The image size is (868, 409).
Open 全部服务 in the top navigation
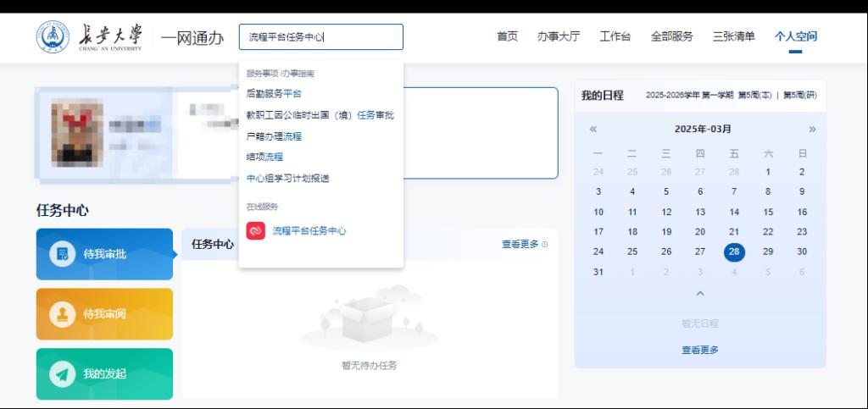click(x=671, y=36)
